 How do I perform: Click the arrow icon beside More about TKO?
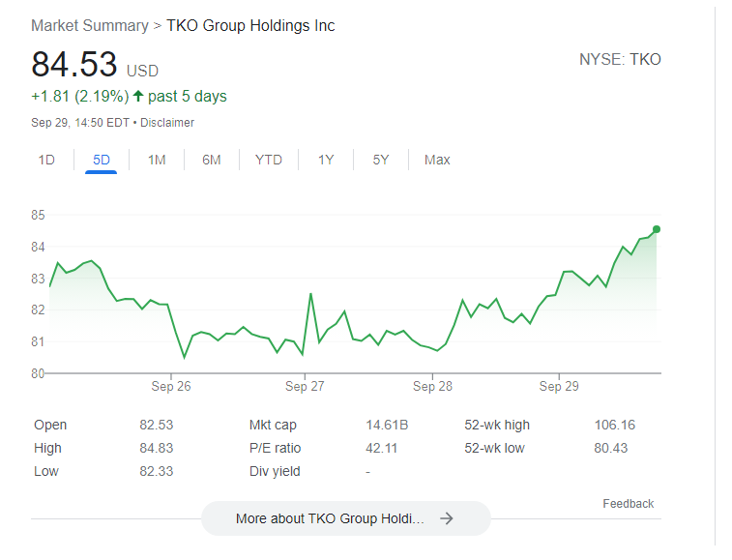[x=446, y=518]
